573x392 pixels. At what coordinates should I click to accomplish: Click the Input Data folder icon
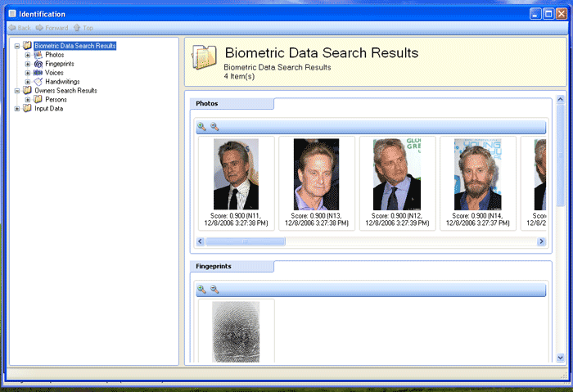27,108
